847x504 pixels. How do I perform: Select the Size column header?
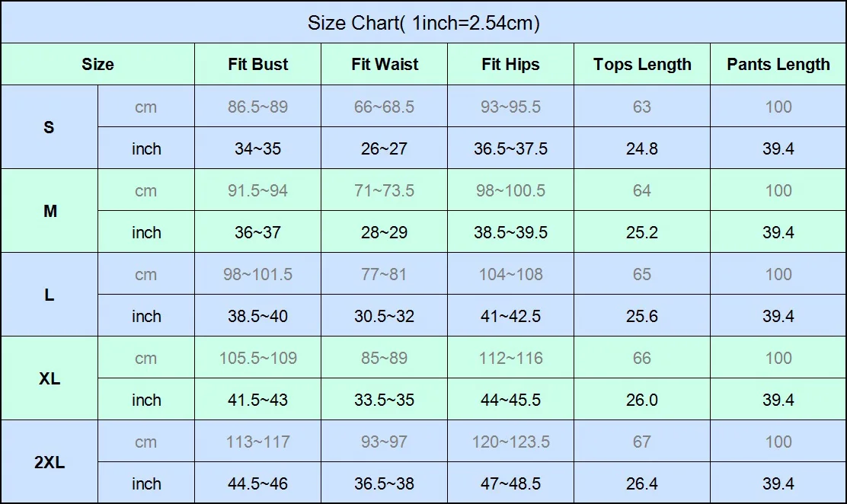pos(97,65)
